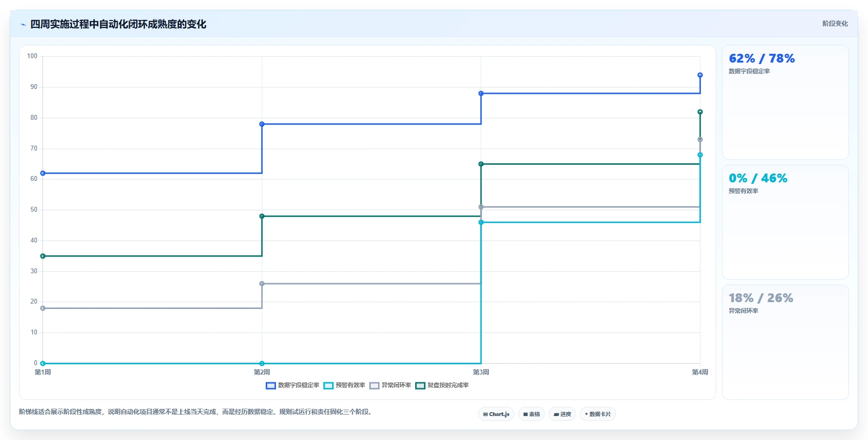Viewport: 868px width, 440px height.
Task: Click the 第4周 x-axis label
Action: tap(700, 373)
